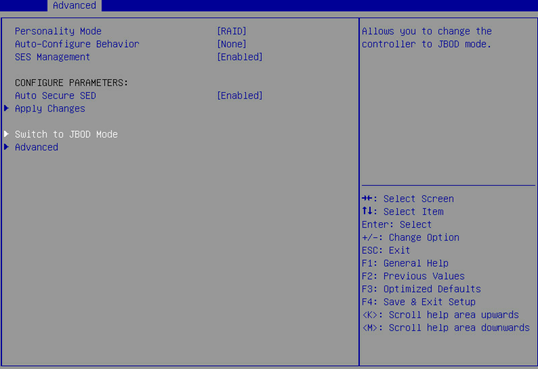Click the ESC: Exit hint
This screenshot has height=369, width=538.
click(x=386, y=251)
